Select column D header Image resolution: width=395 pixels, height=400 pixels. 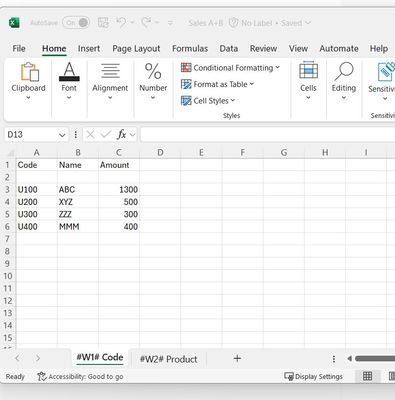pyautogui.click(x=160, y=153)
